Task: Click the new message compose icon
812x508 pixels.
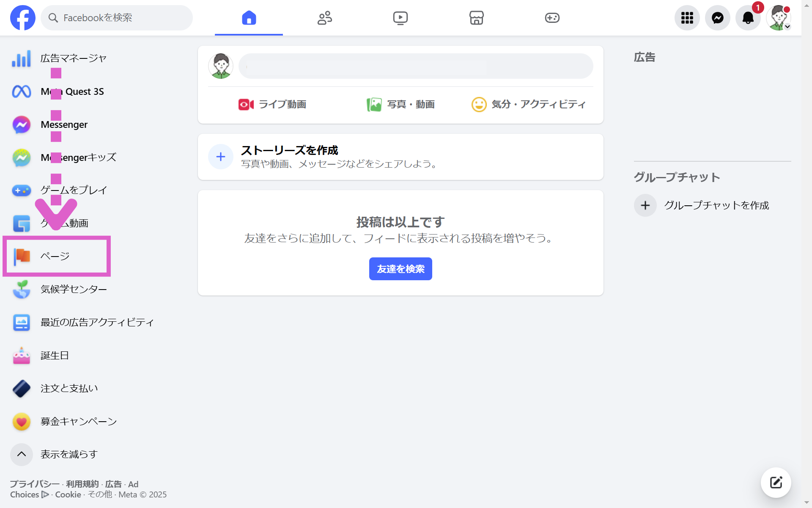Action: point(776,482)
